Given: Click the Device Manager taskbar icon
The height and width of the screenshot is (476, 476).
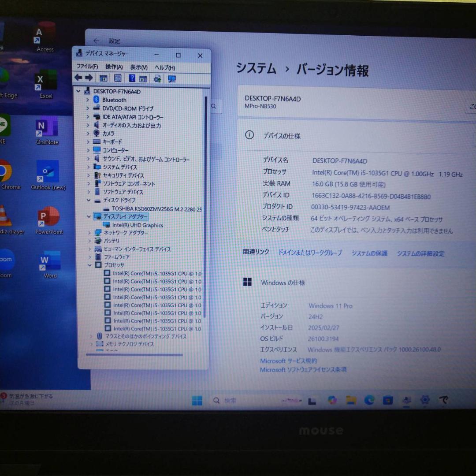Looking at the screenshot, I should coord(406,400).
